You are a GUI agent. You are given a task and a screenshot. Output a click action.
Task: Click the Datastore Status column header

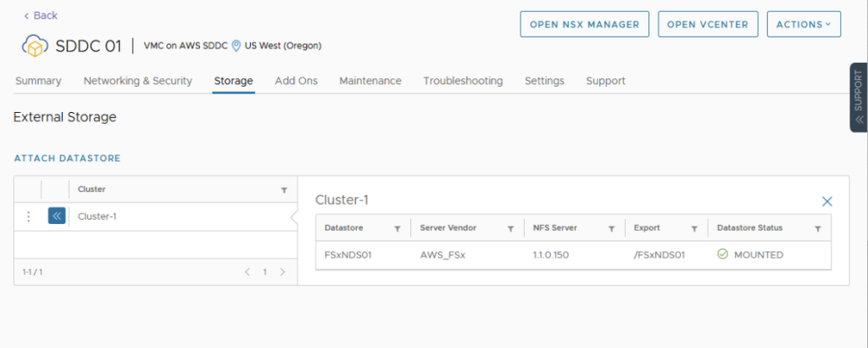[x=749, y=227]
